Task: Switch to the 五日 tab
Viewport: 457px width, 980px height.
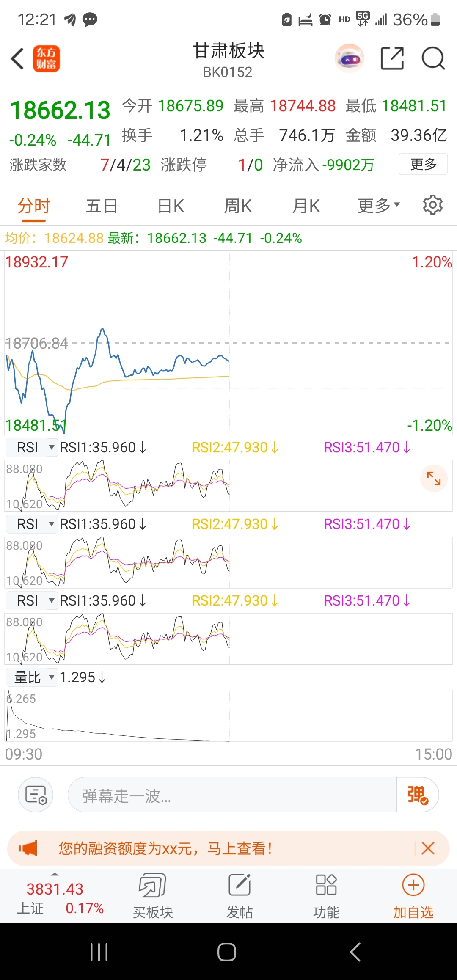Action: (102, 206)
